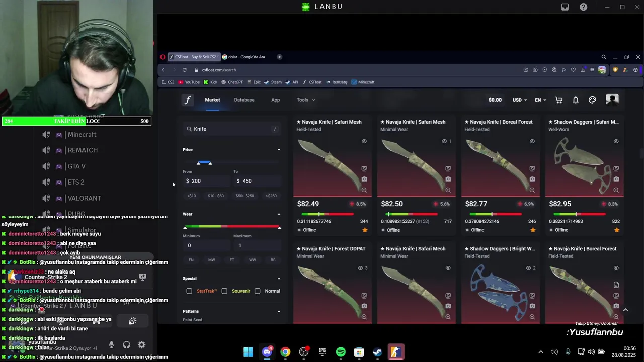This screenshot has width=644, height=362.
Task: Open the YouTube bookmark
Action: [189, 82]
